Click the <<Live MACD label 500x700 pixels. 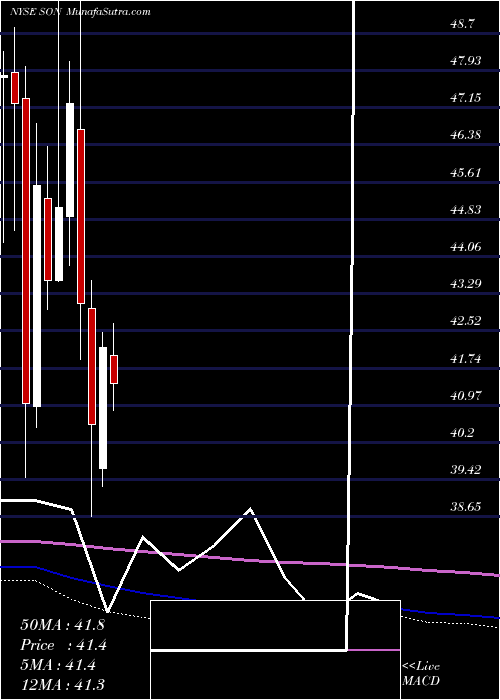[x=421, y=674]
